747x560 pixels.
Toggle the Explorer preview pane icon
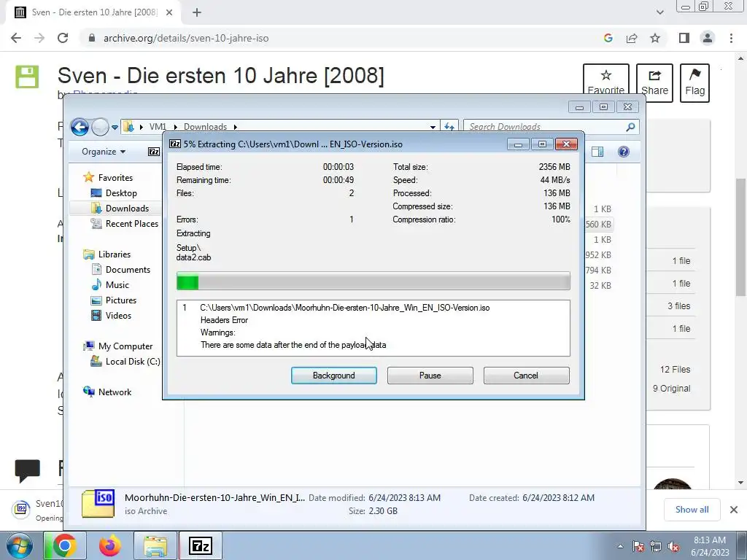click(x=597, y=152)
